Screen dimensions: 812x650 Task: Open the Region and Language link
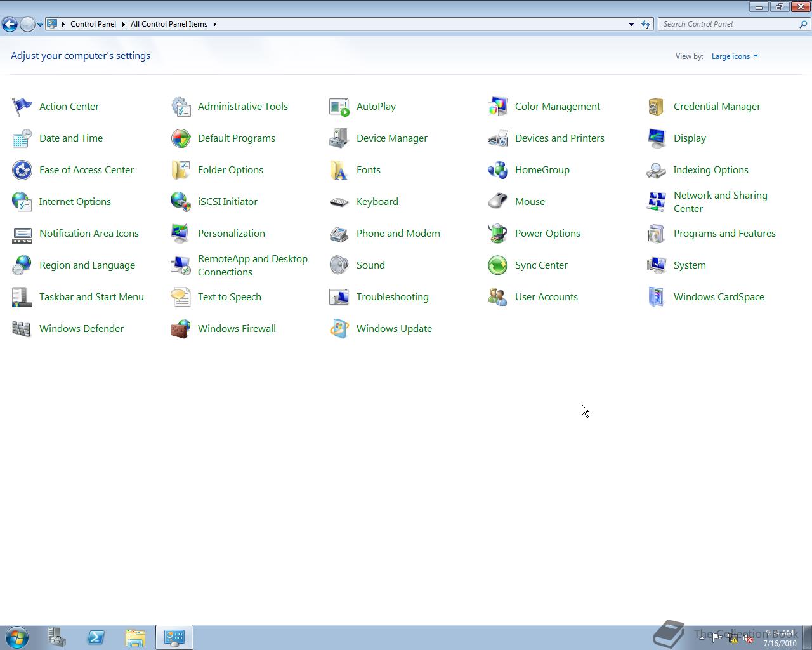(x=87, y=265)
